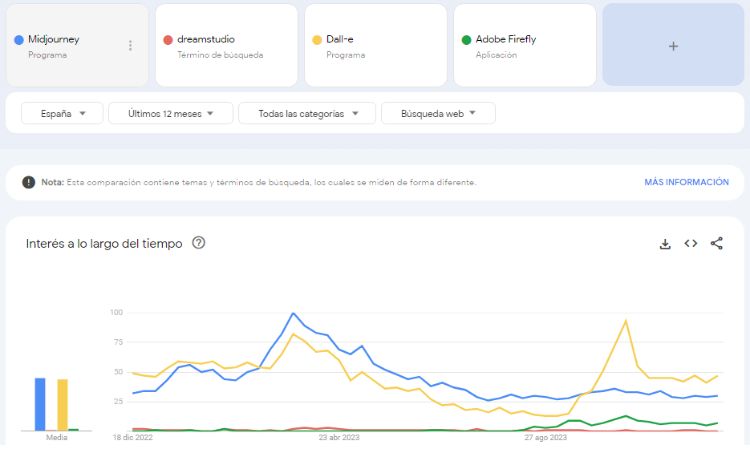Select the Midjourney term card
This screenshot has width=750, height=450.
(77, 45)
